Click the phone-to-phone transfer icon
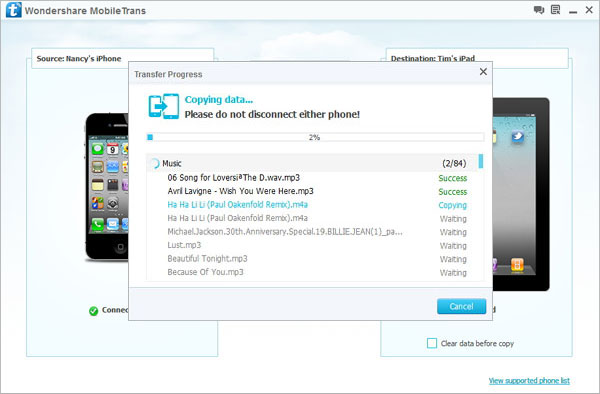Viewport: 600px width, 394px height. tap(164, 106)
